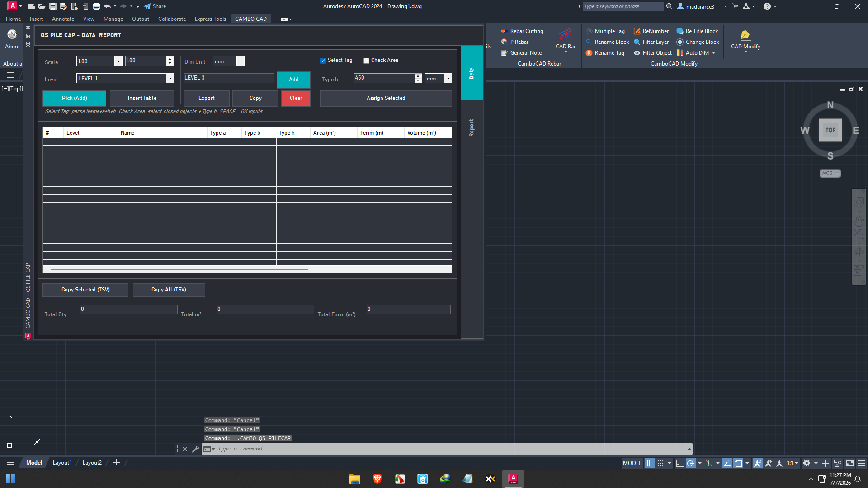
Task: Enable the Check Area checkbox
Action: [366, 61]
